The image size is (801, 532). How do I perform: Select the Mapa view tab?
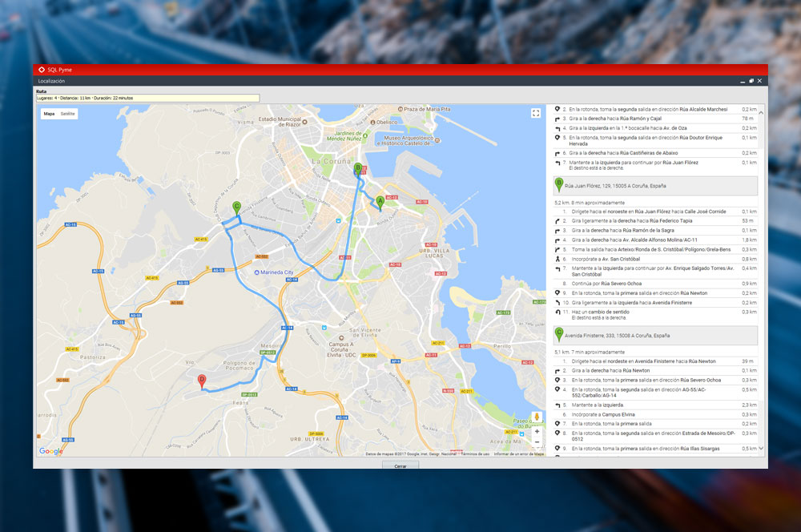tap(49, 114)
